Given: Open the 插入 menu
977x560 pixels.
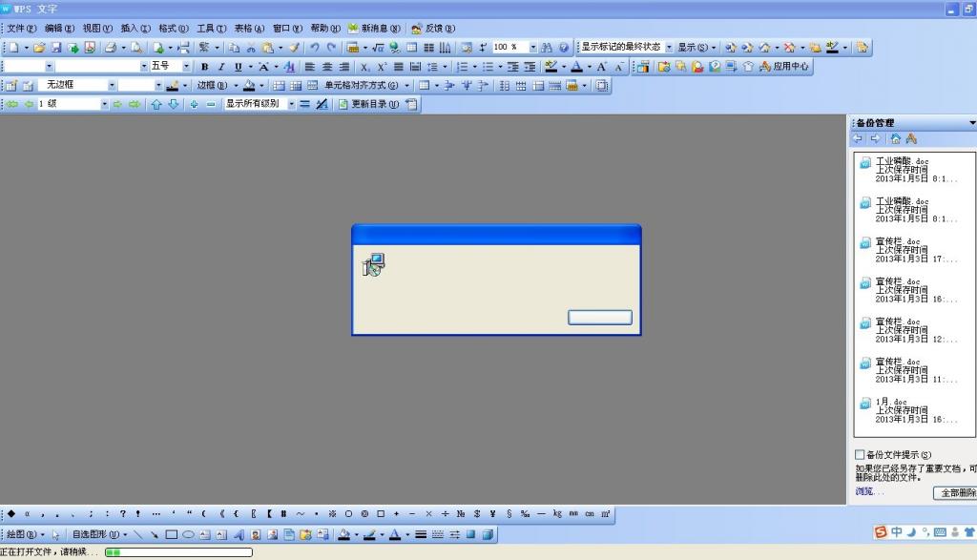Looking at the screenshot, I should pyautogui.click(x=135, y=28).
